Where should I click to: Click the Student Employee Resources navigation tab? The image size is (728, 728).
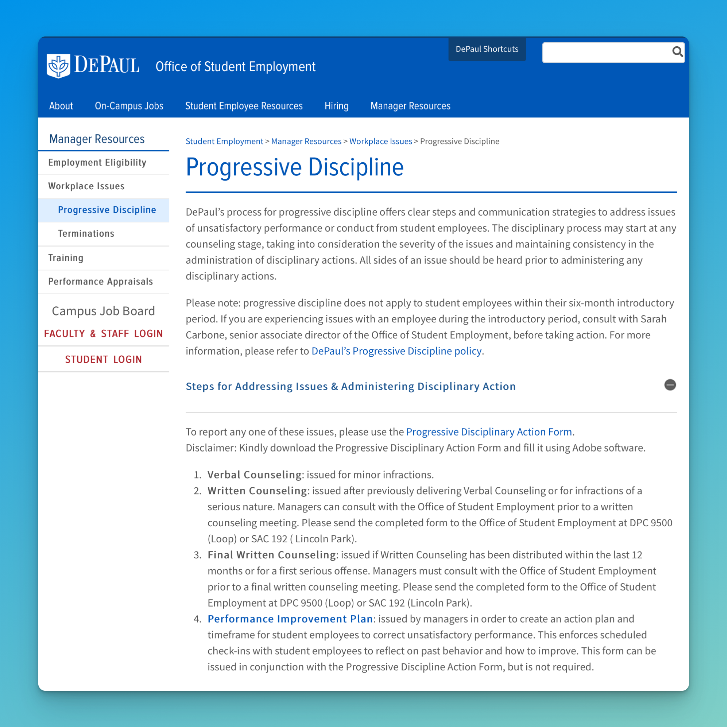243,106
